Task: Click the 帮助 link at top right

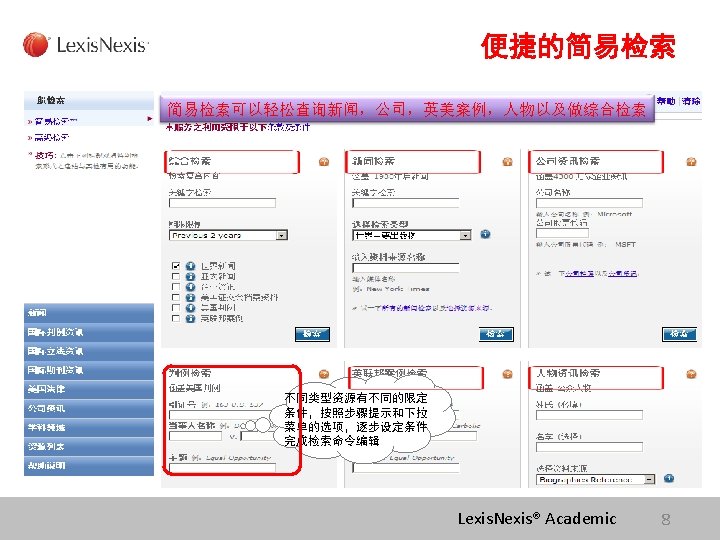Action: 666,101
